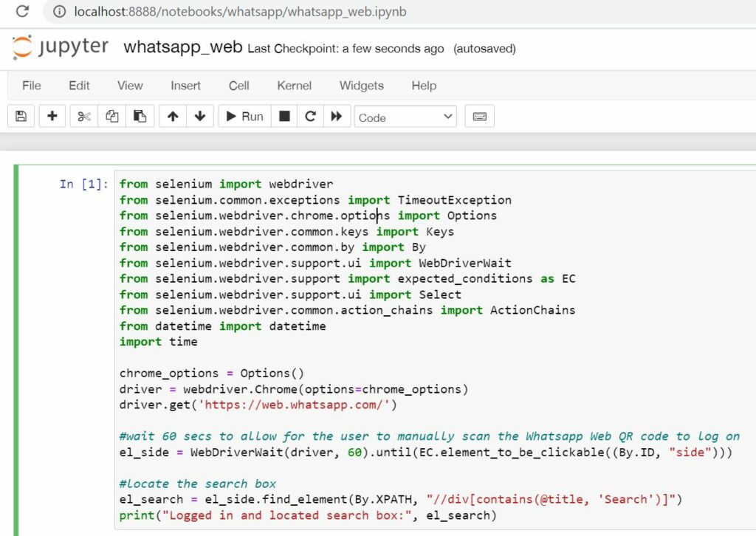
Task: Paste cells below icon
Action: pos(140,116)
